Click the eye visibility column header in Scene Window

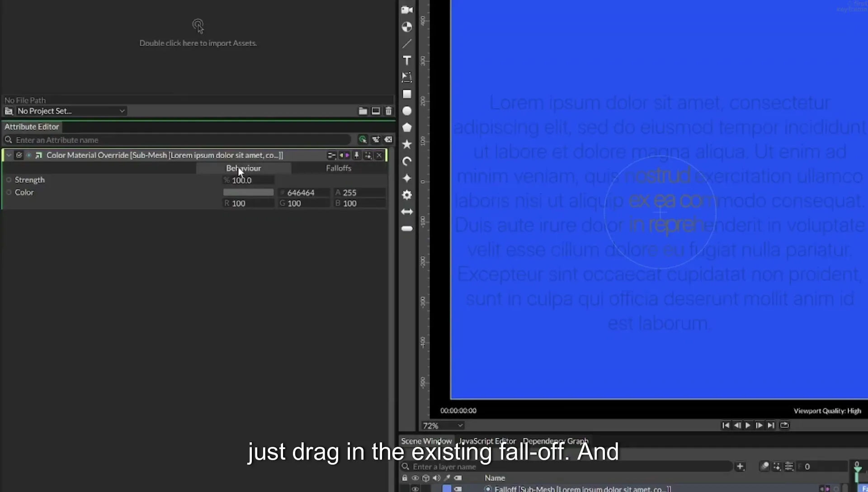click(x=415, y=478)
